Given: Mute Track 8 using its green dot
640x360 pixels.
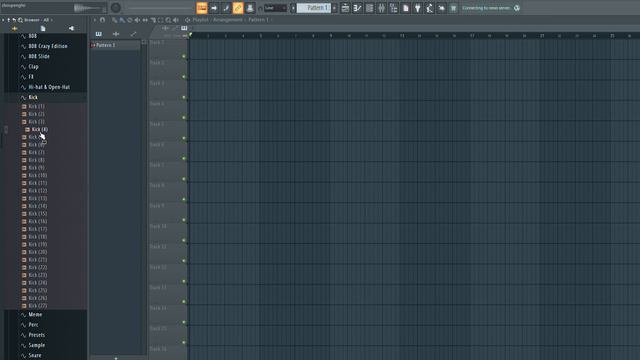Looking at the screenshot, I should 184,199.
